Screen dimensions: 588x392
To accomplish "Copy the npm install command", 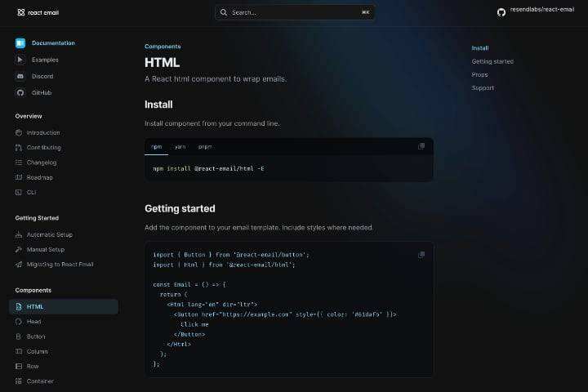I will point(421,146).
